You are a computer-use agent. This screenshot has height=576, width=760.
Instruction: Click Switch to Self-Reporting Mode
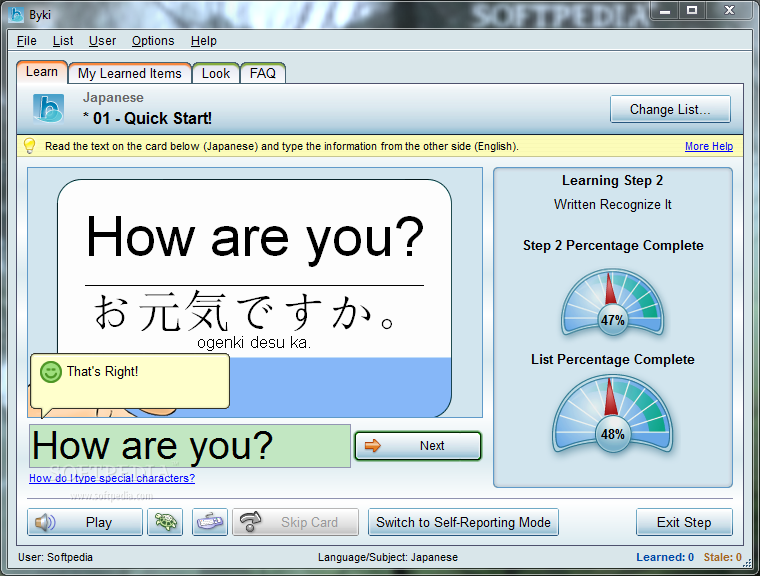(463, 522)
